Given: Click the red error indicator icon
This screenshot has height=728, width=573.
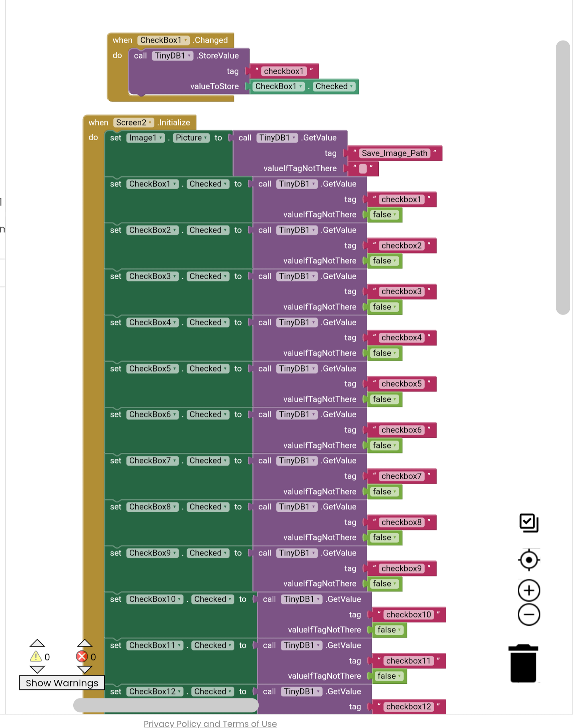Looking at the screenshot, I should [x=82, y=656].
